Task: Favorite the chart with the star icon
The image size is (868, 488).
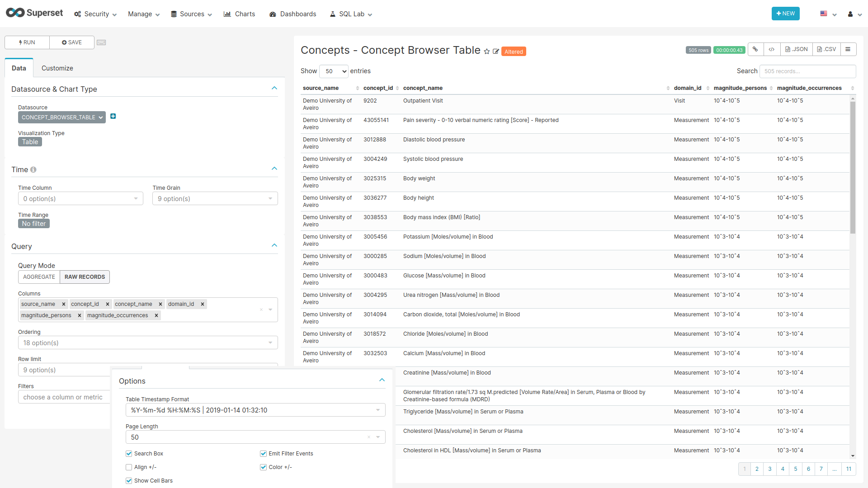Action: (487, 52)
